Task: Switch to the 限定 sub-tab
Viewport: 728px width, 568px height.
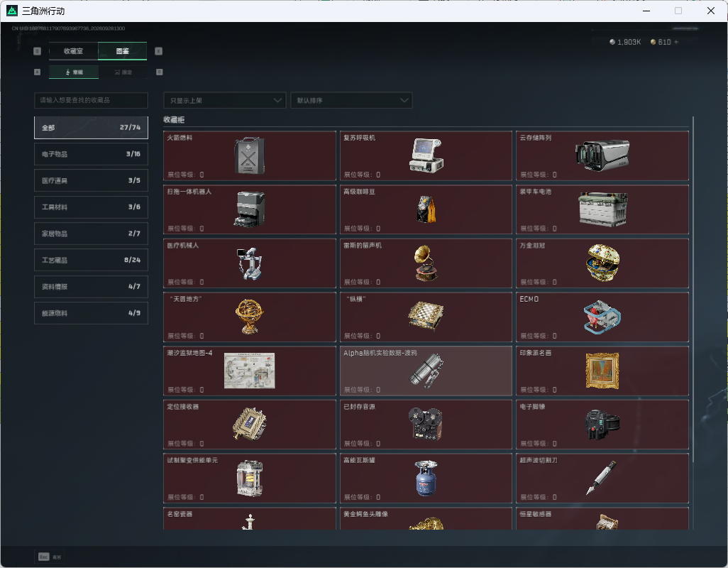Action: pyautogui.click(x=123, y=72)
